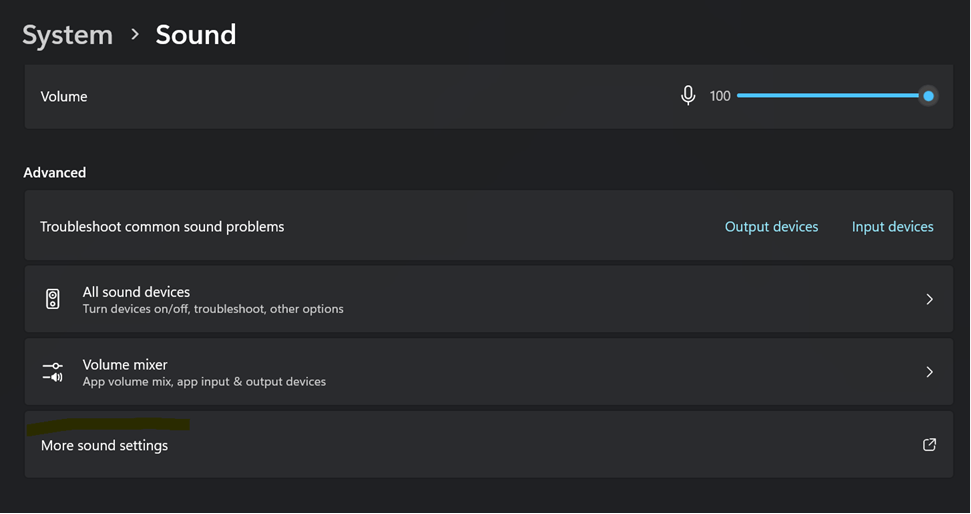The image size is (971, 514).
Task: Click the input volume value 100
Action: click(720, 96)
